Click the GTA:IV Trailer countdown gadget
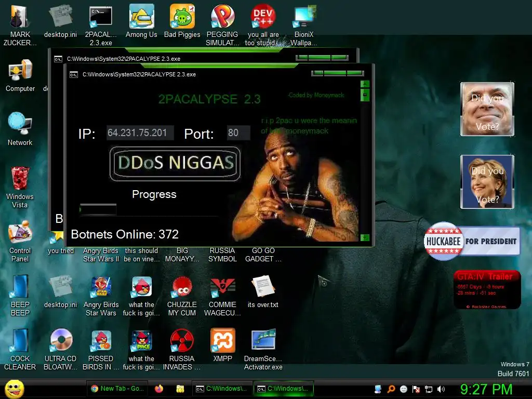 pos(487,290)
